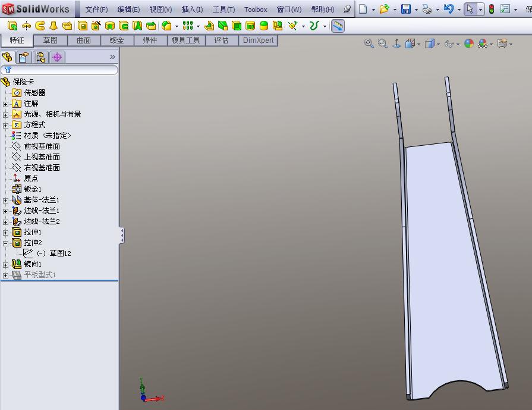Viewport: 532px width, 410px height.
Task: Open the 文件(F) menu
Action: pyautogui.click(x=96, y=10)
